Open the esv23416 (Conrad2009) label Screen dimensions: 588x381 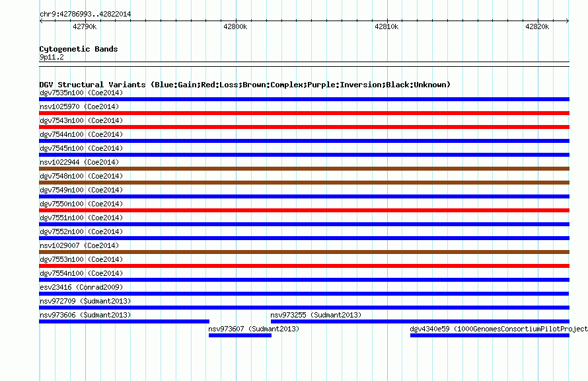point(81,287)
